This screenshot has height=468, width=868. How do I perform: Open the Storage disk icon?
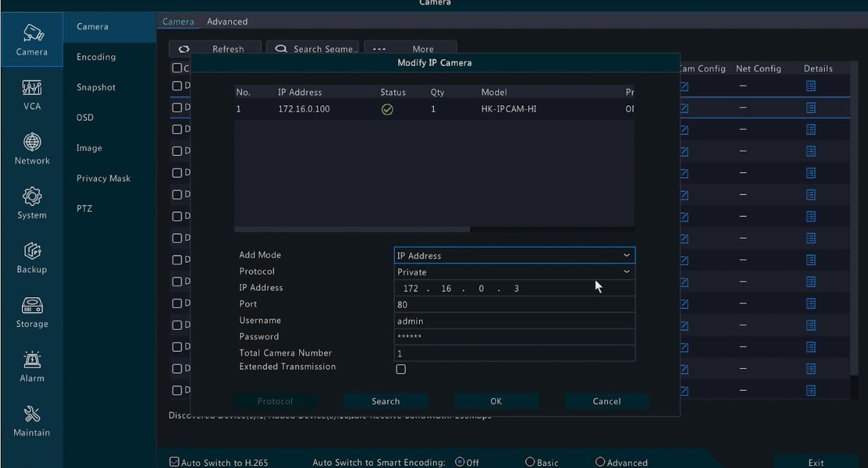click(x=31, y=306)
